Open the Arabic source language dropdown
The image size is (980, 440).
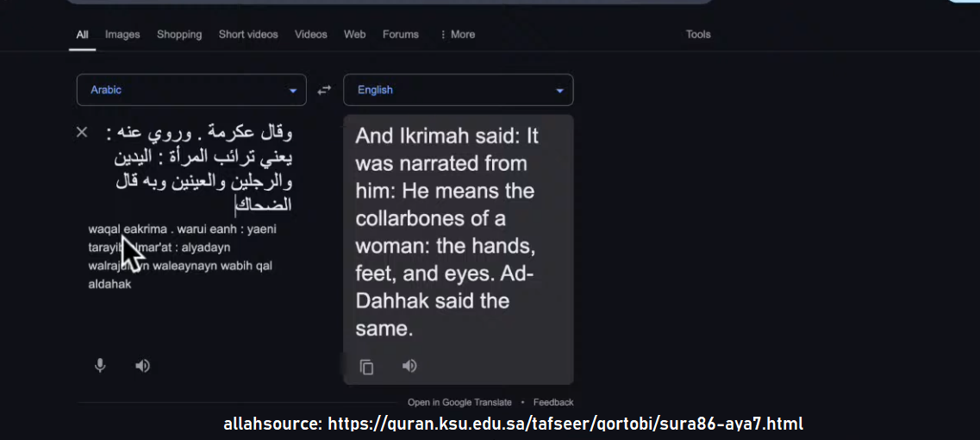coord(191,90)
